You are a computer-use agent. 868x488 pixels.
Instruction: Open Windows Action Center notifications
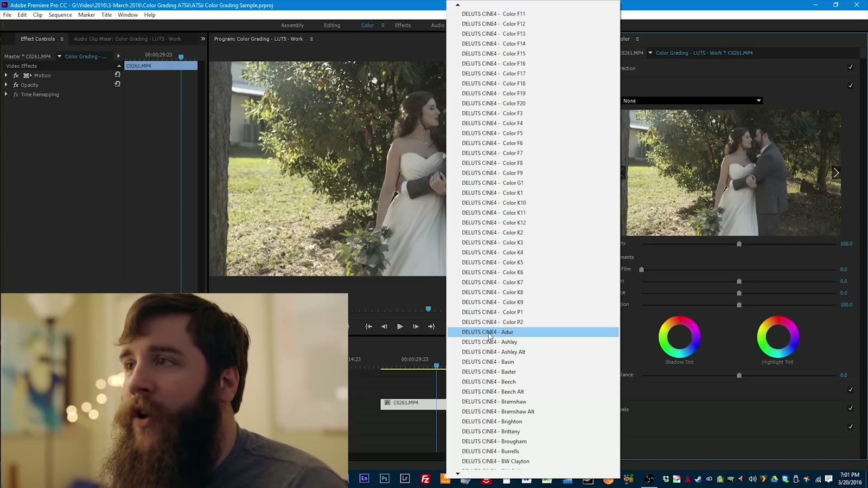pos(828,479)
